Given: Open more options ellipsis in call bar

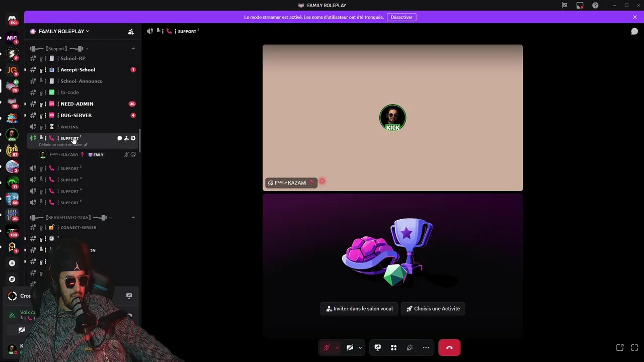Looking at the screenshot, I should coord(426,347).
